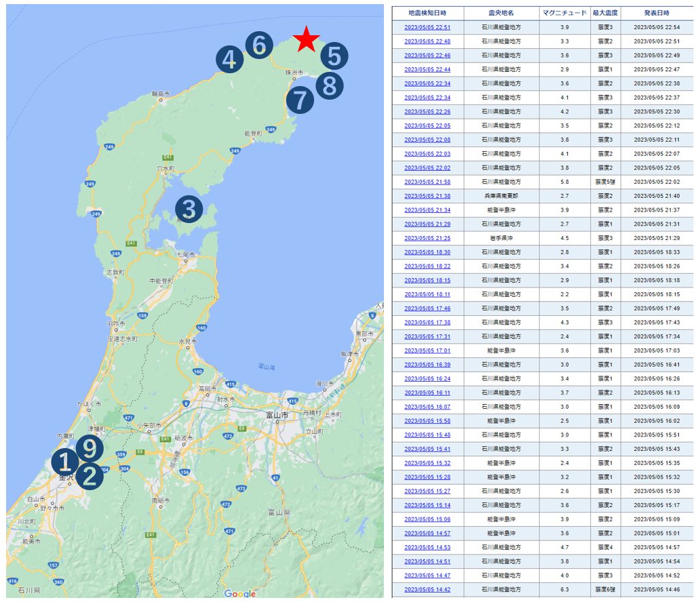
Task: Select the number 4 map marker
Action: (x=229, y=60)
